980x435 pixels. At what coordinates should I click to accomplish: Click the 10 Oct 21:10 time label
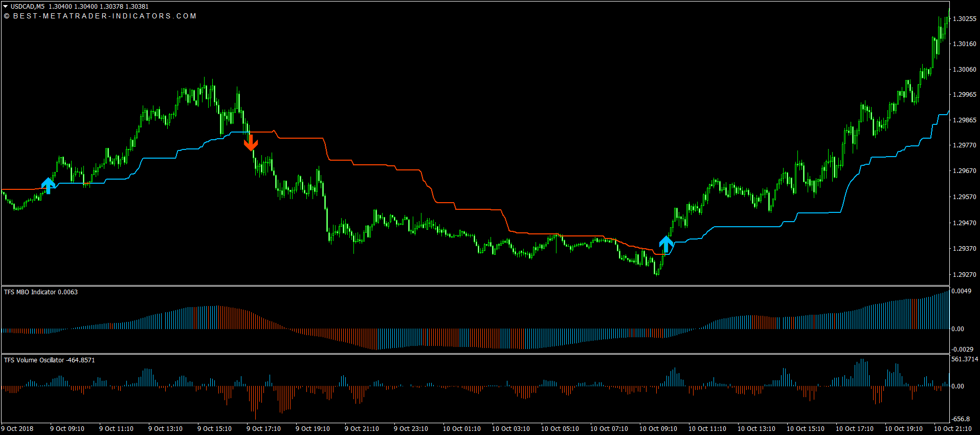tap(952, 429)
